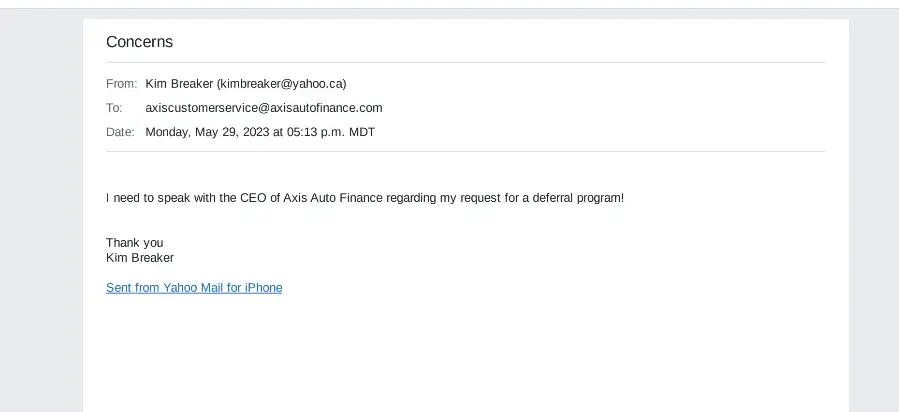The width and height of the screenshot is (899, 412).
Task: Click the "Concerns" subject heading
Action: click(x=139, y=42)
